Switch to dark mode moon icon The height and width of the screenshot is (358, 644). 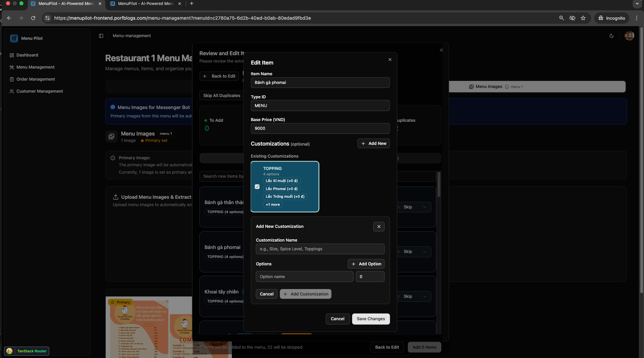[611, 36]
